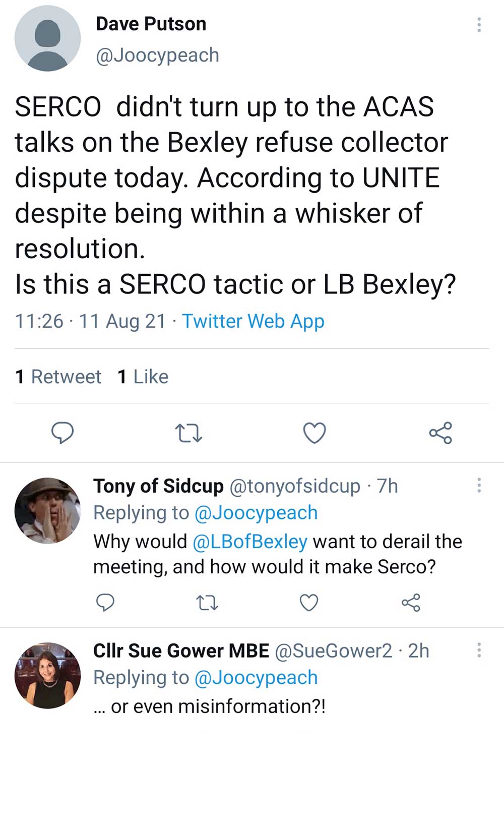Open Cllr Sue Gower MBE's profile picture
Screen dimensions: 504x827
point(47,675)
